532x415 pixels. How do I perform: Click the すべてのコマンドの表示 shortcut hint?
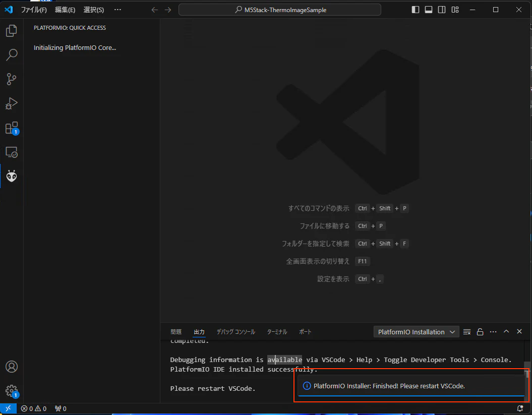click(x=319, y=208)
